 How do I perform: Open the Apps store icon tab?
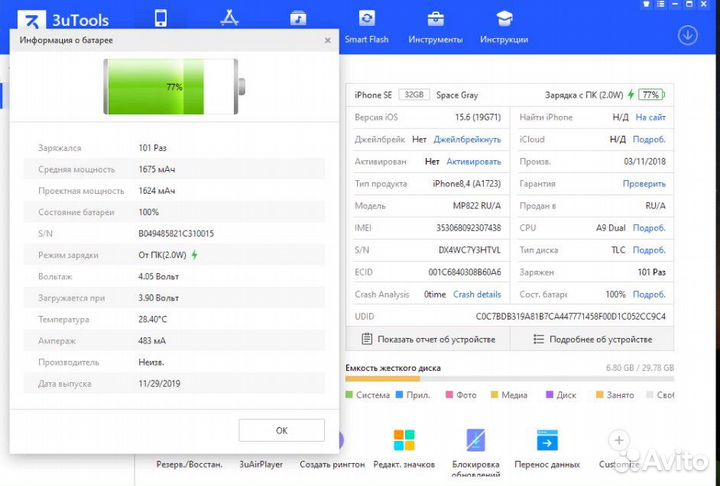coord(229,19)
